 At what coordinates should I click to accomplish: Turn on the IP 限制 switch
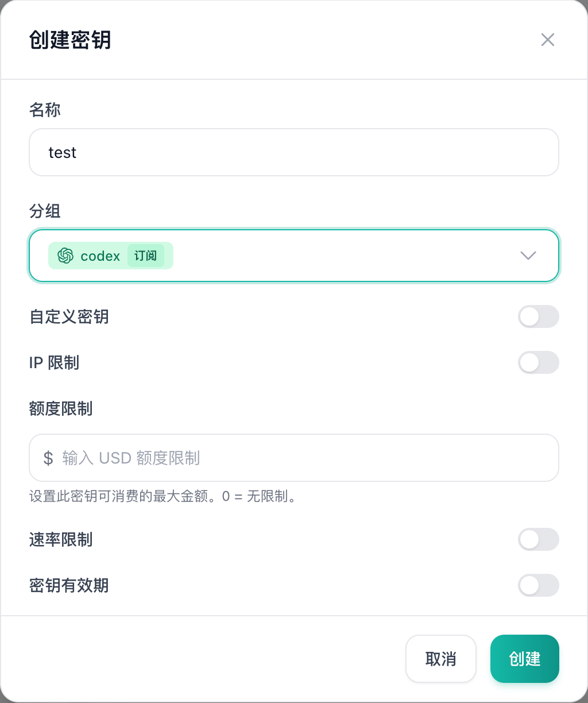click(x=538, y=362)
